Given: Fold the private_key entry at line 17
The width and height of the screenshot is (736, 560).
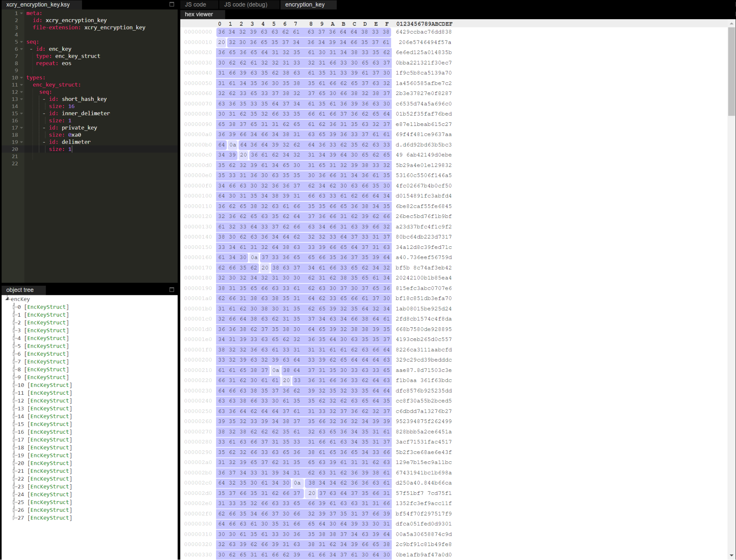Looking at the screenshot, I should point(21,128).
